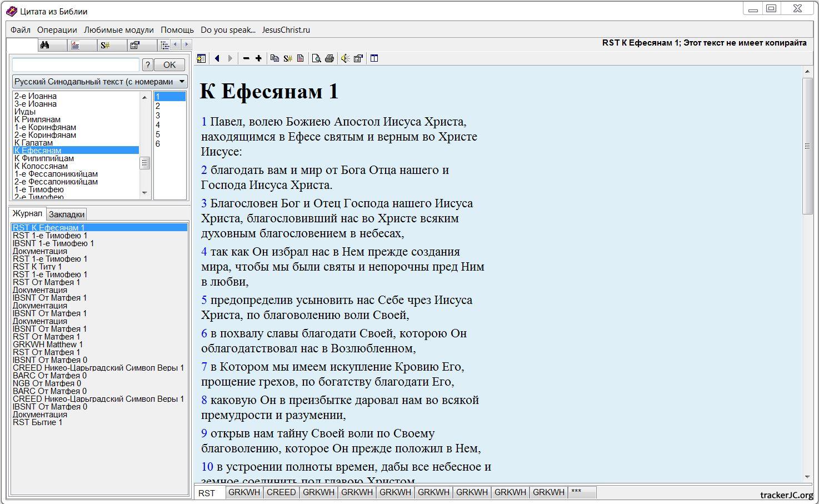Screen dimensions: 819x504
Task: Select К Филиппийцам in the book list
Action: (x=44, y=158)
